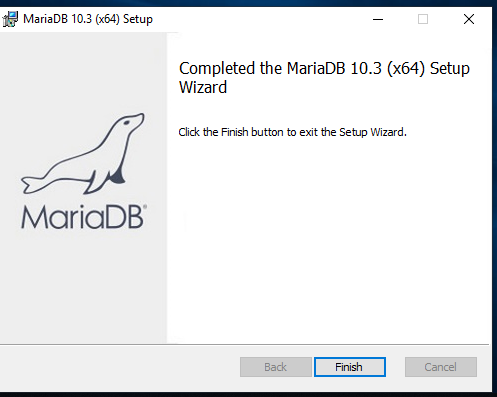Click the registered trademark symbol by MariaDB
The height and width of the screenshot is (397, 497).
pos(145,207)
